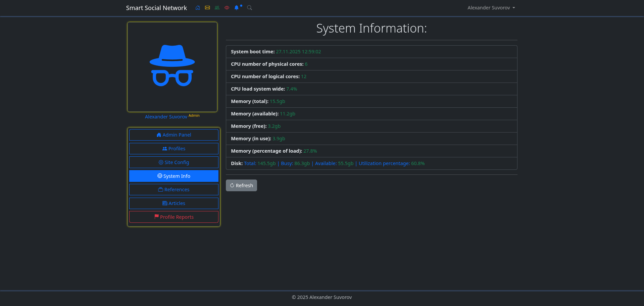This screenshot has width=644, height=306.
Task: Click disk "Available: 55.5gb" text
Action: pos(334,163)
